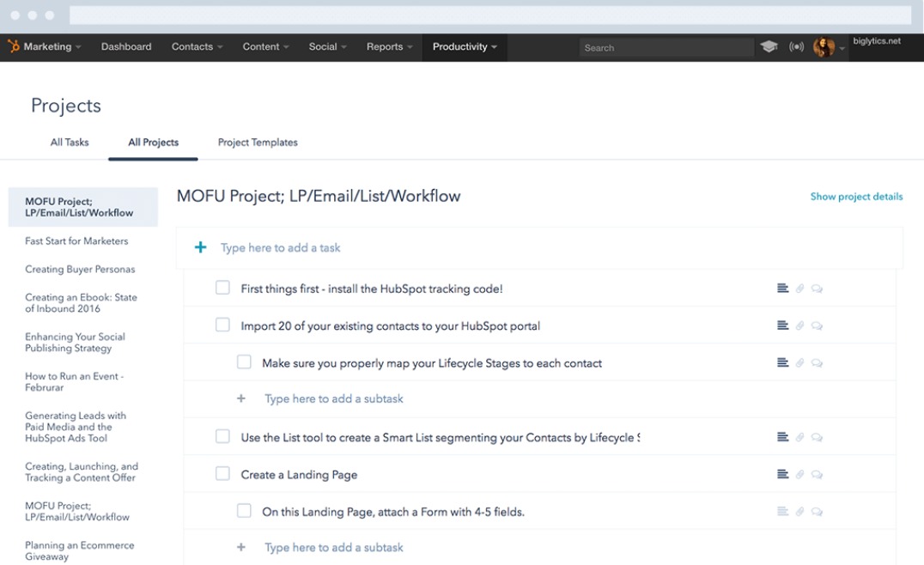Click the HubSpot sprocket logo
Viewport: 924px width, 565px height.
15,46
